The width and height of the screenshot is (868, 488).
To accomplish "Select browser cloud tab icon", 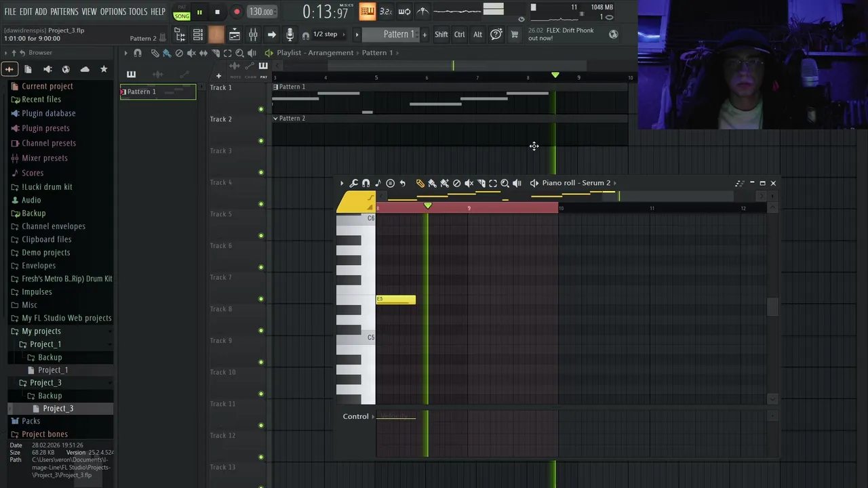I will pos(85,69).
